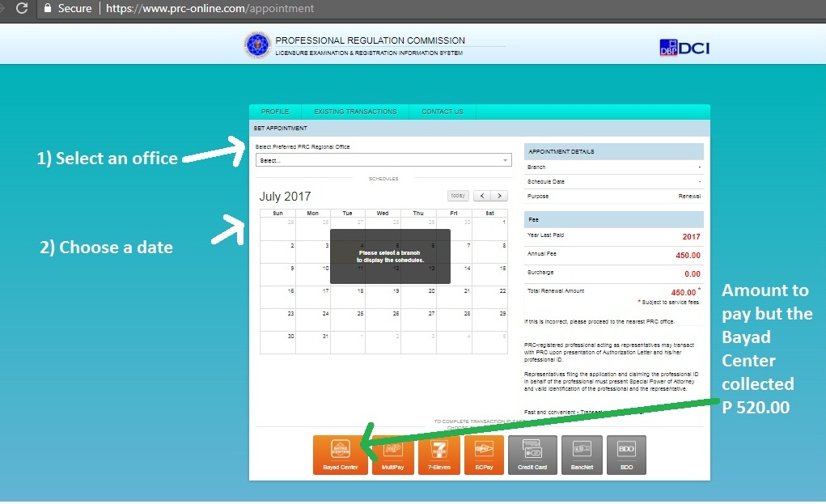The image size is (826, 504).
Task: Select July 22 on the calendar
Action: click(x=490, y=298)
